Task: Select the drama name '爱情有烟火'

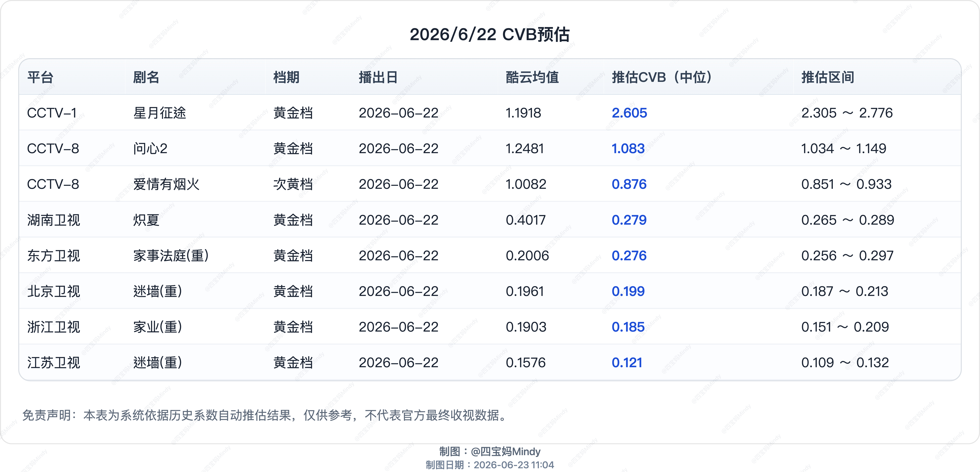Action: 166,184
